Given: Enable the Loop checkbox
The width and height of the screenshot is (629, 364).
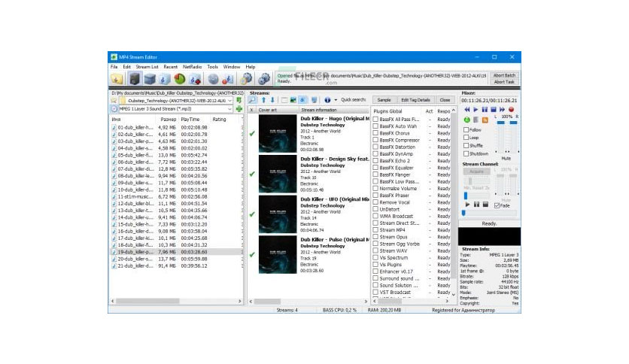Looking at the screenshot, I should click(x=466, y=137).
